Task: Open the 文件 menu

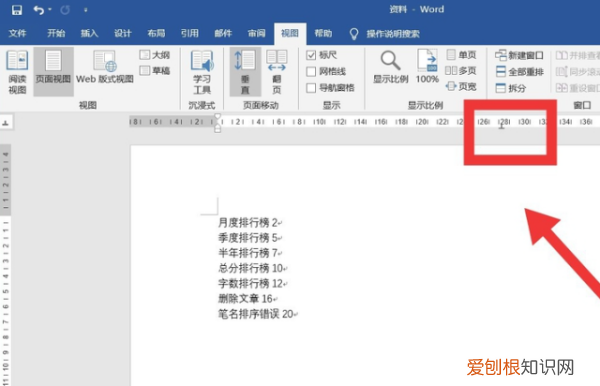Action: coord(17,34)
